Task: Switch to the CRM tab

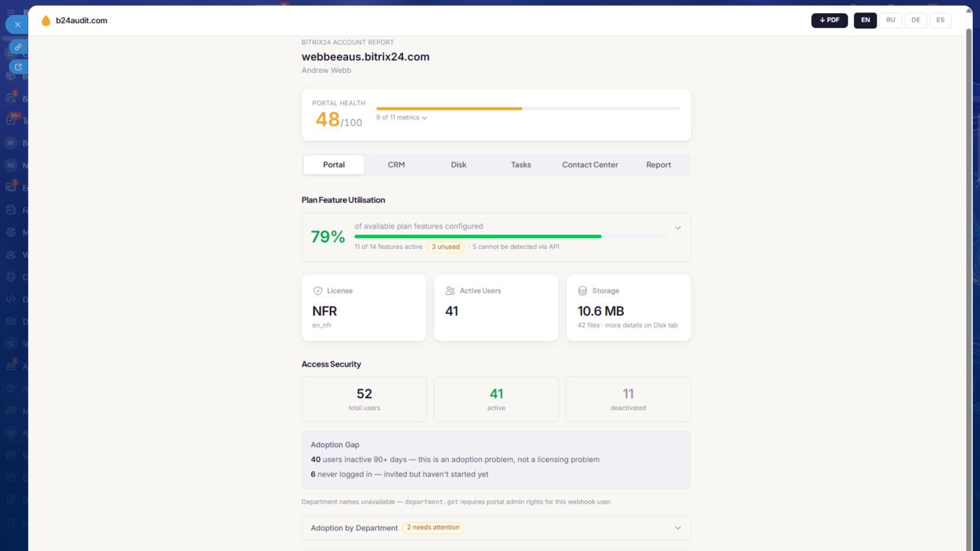Action: [x=396, y=165]
